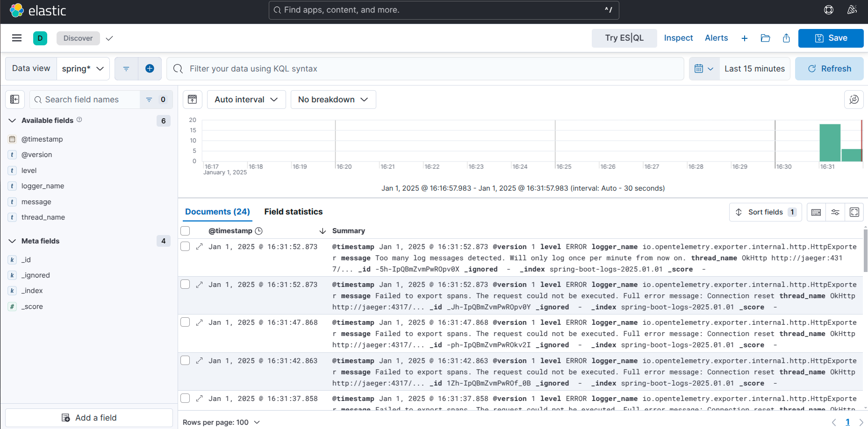Open the newsfeed icon in header
Screen dimensions: 868x429
coord(852,10)
